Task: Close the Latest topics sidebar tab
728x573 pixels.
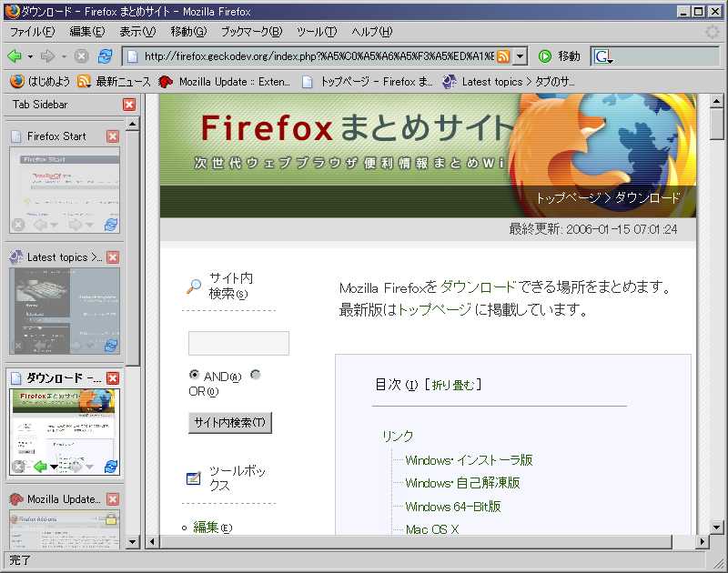Action: [x=112, y=257]
